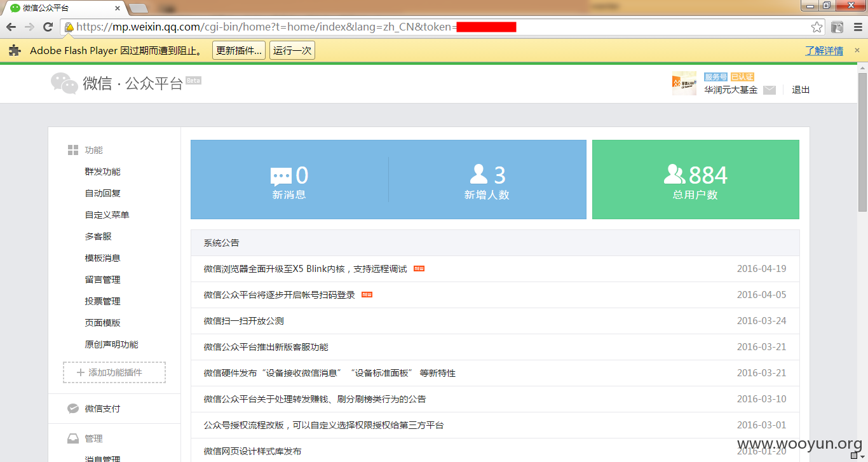Image resolution: width=868 pixels, height=462 pixels.
Task: Click the 管理 tray icon in sidebar
Action: [x=73, y=438]
